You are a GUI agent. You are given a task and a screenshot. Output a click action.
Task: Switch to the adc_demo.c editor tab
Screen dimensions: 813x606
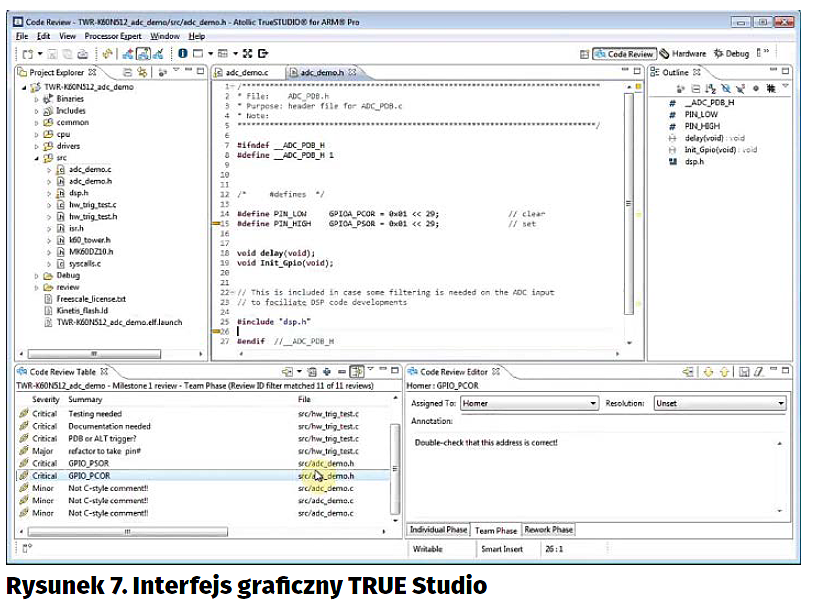click(247, 73)
